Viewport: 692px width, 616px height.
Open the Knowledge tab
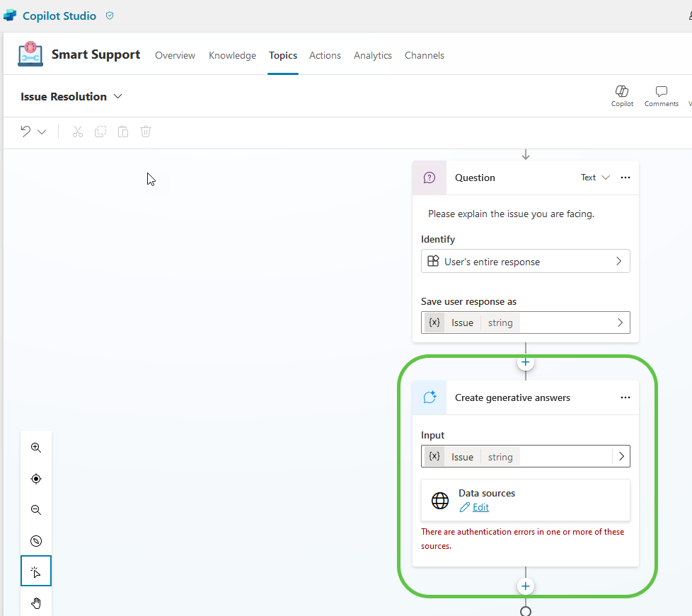(x=232, y=55)
